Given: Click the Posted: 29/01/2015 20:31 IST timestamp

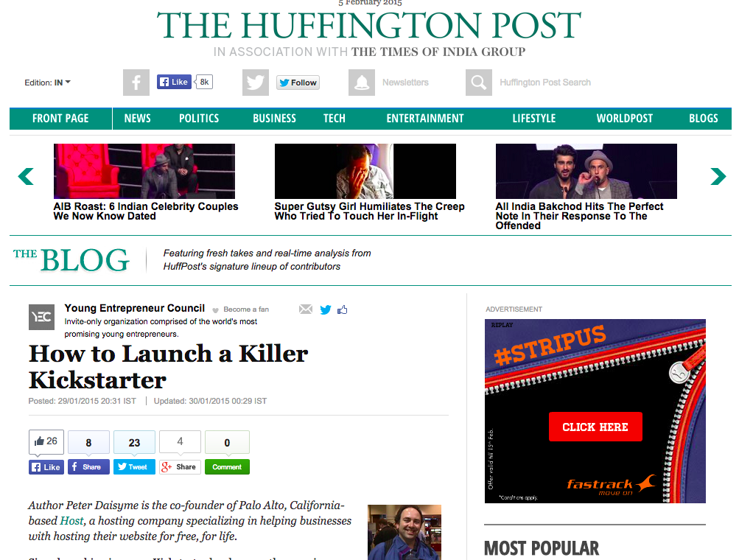Looking at the screenshot, I should pyautogui.click(x=82, y=401).
